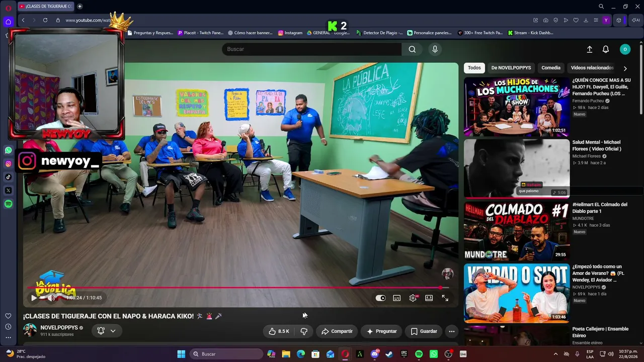Open Instagram in the Opera sidebar

pos(8,164)
